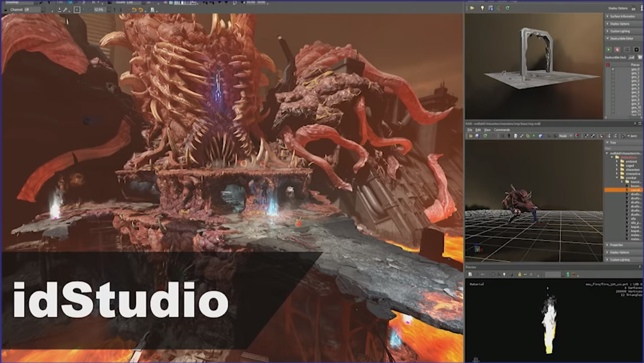
Task: Open the File menu in MD6 window
Action: click(469, 130)
